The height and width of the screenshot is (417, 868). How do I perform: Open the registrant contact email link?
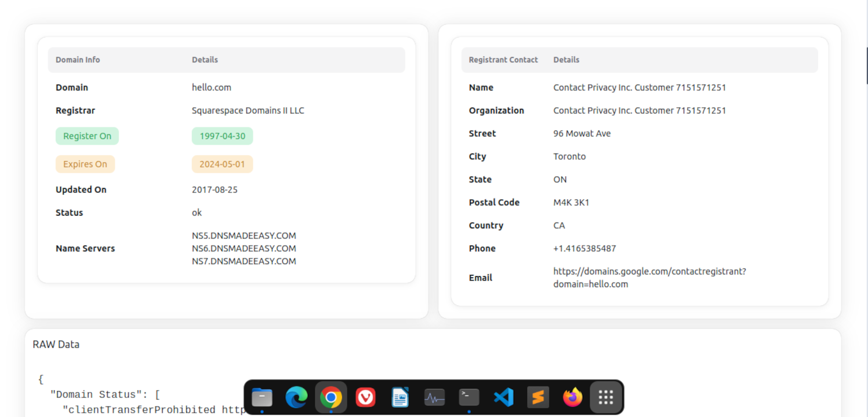pos(649,277)
